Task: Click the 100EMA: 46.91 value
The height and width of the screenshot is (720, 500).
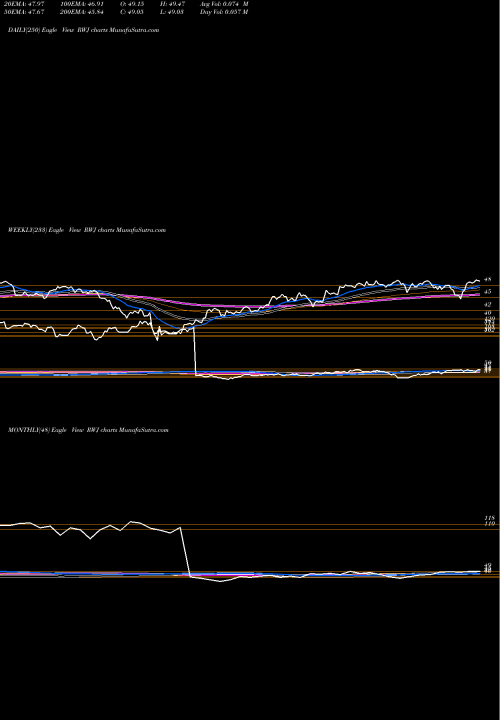Action: click(x=84, y=4)
